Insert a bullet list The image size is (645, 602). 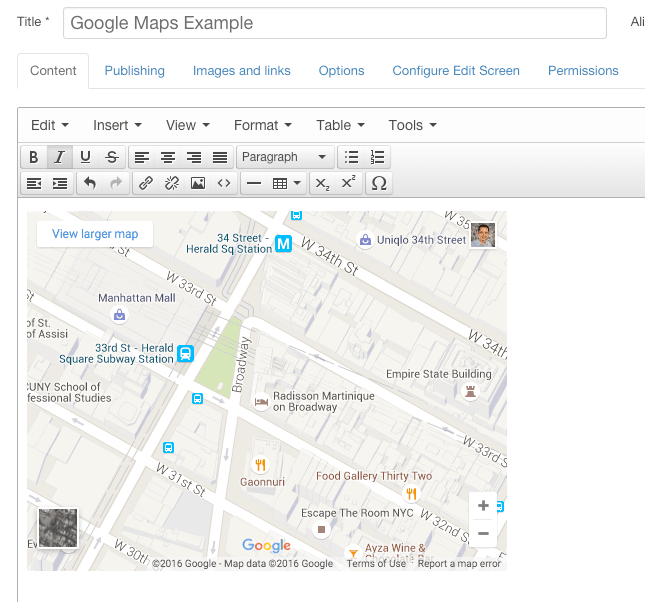pyautogui.click(x=351, y=157)
